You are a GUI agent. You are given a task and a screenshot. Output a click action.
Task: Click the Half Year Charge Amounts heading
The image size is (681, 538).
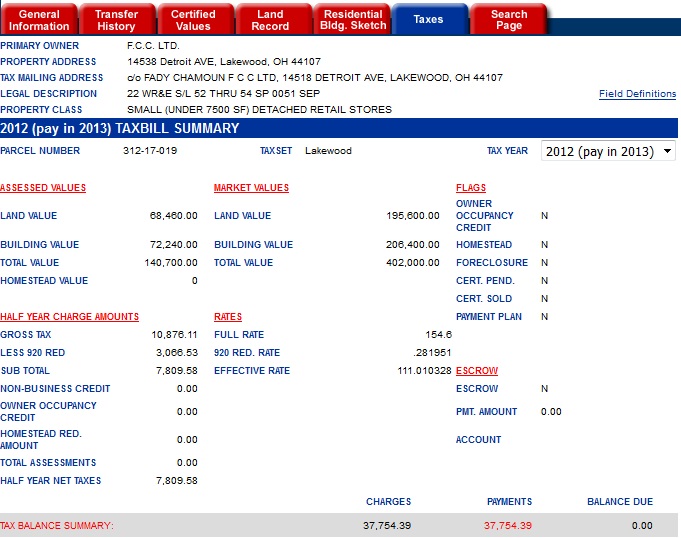coord(69,317)
